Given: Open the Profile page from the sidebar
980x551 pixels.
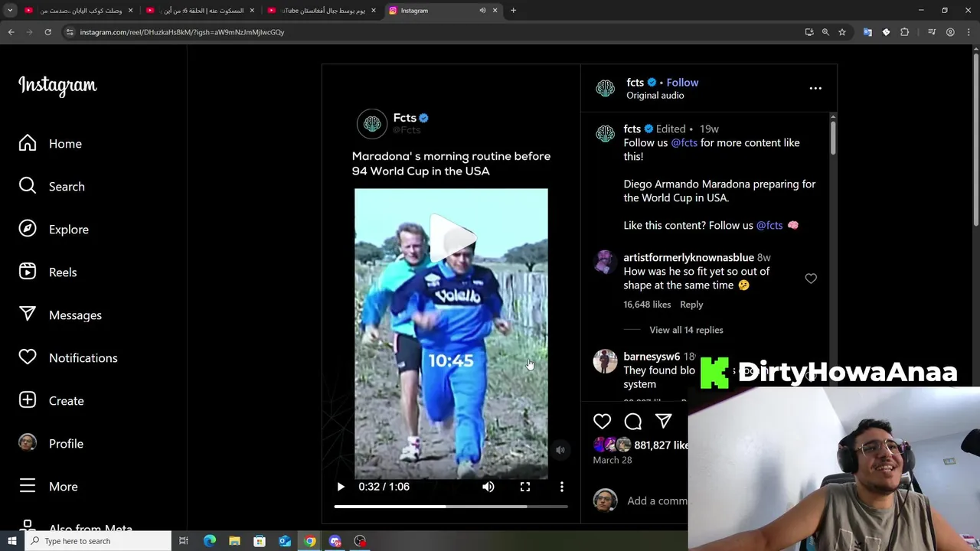Looking at the screenshot, I should pos(51,444).
